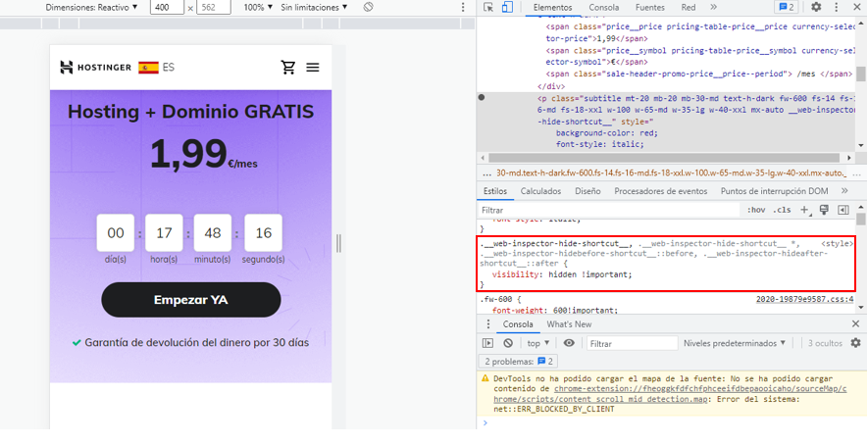Open the Hostinger hamburger menu
The height and width of the screenshot is (444, 868).
tap(313, 68)
